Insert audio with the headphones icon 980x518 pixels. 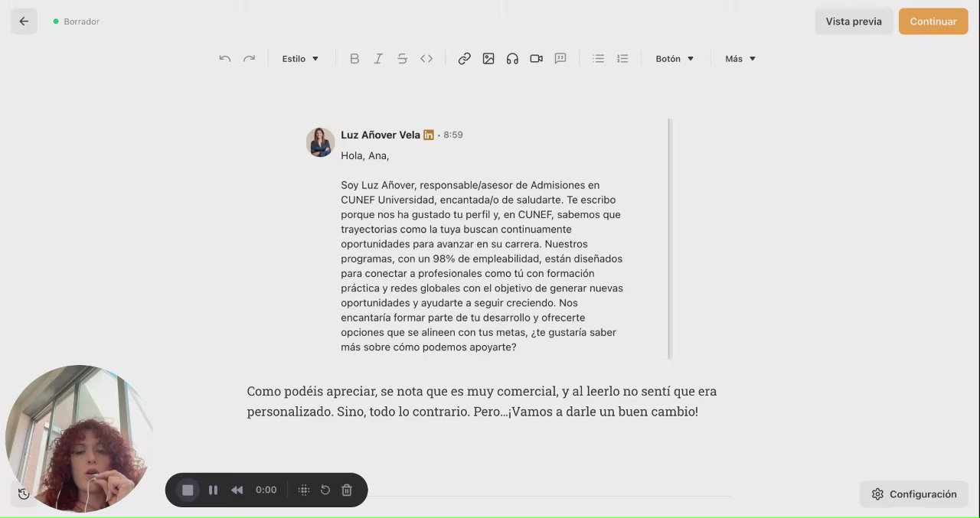tap(512, 59)
